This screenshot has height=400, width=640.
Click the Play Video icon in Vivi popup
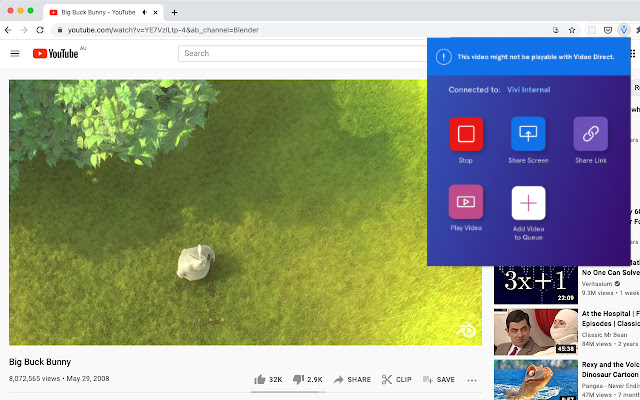pyautogui.click(x=466, y=202)
